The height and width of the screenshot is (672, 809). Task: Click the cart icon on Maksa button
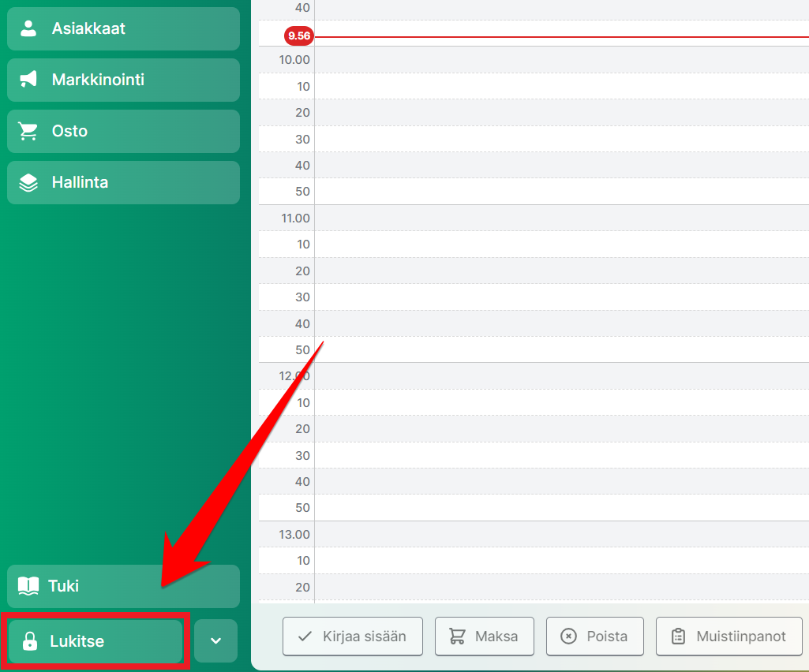point(456,637)
